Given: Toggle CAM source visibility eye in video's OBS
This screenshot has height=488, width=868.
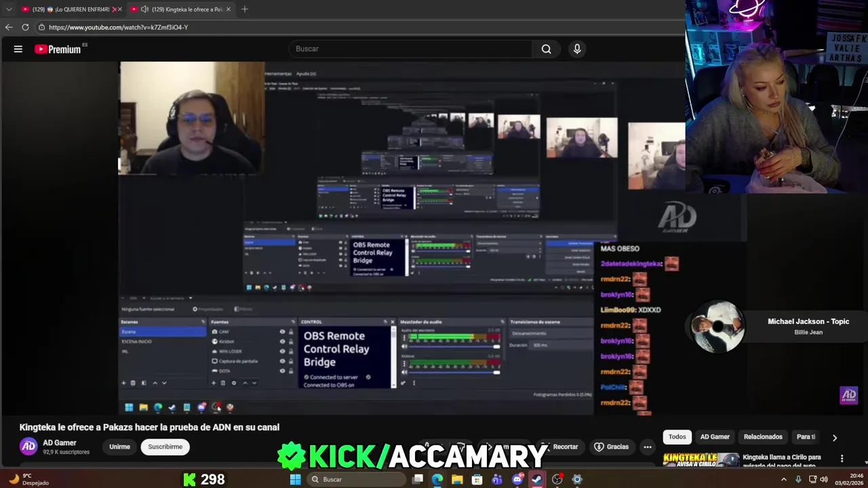Looking at the screenshot, I should click(x=282, y=331).
